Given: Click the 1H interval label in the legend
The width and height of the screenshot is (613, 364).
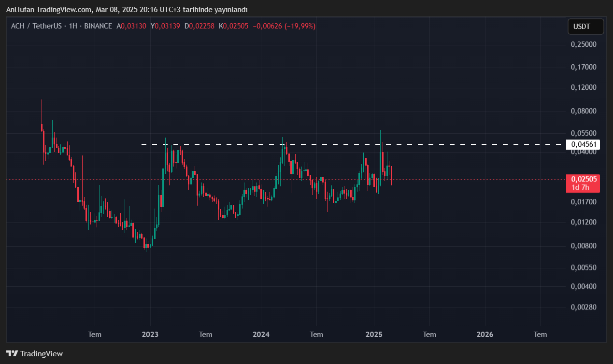Looking at the screenshot, I should point(73,26).
